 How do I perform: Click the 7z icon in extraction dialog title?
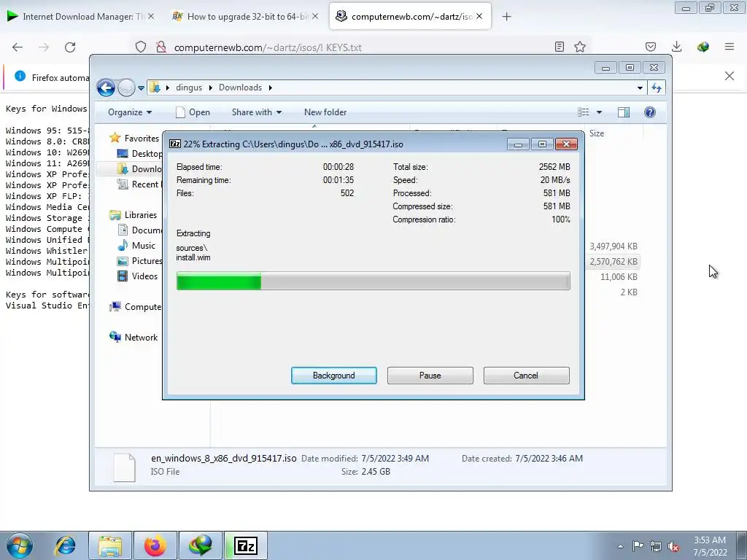click(x=175, y=144)
